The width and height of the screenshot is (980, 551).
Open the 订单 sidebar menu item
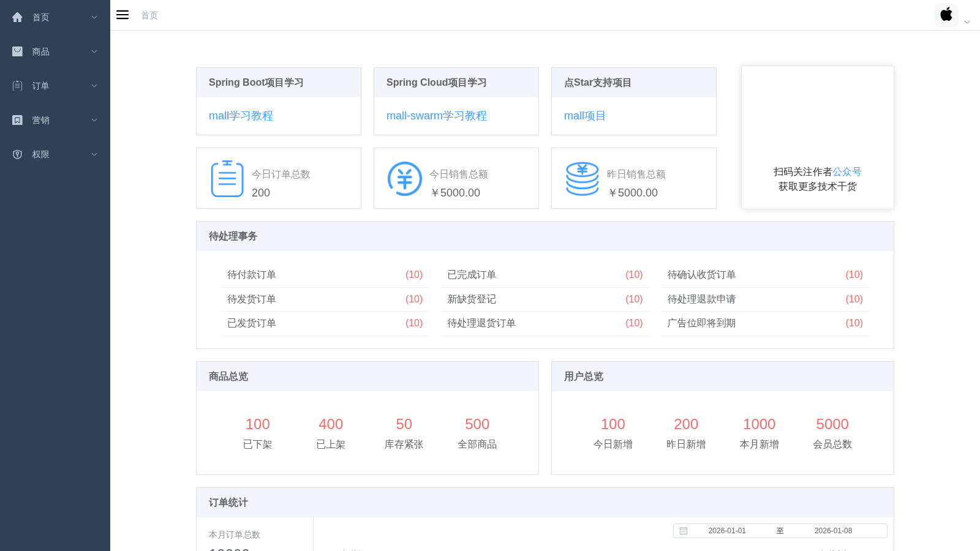click(55, 86)
